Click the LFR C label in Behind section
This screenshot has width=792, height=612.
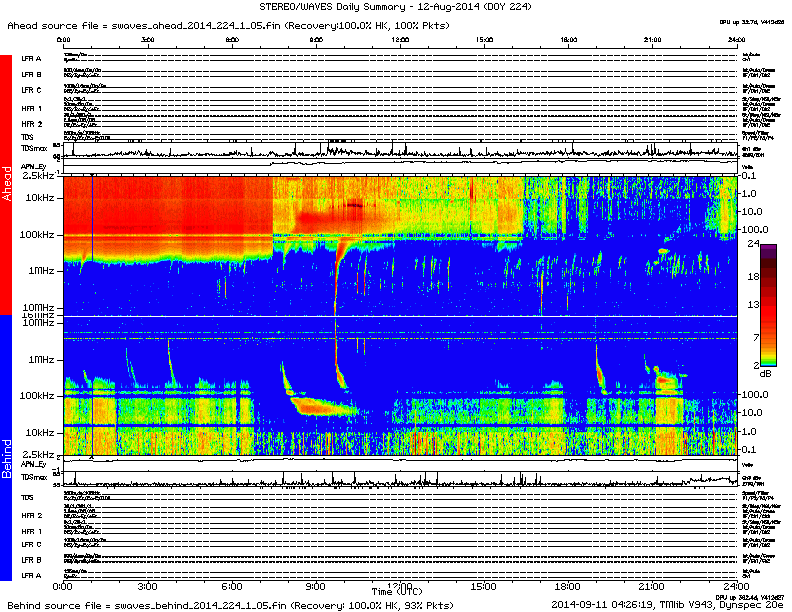tap(31, 544)
